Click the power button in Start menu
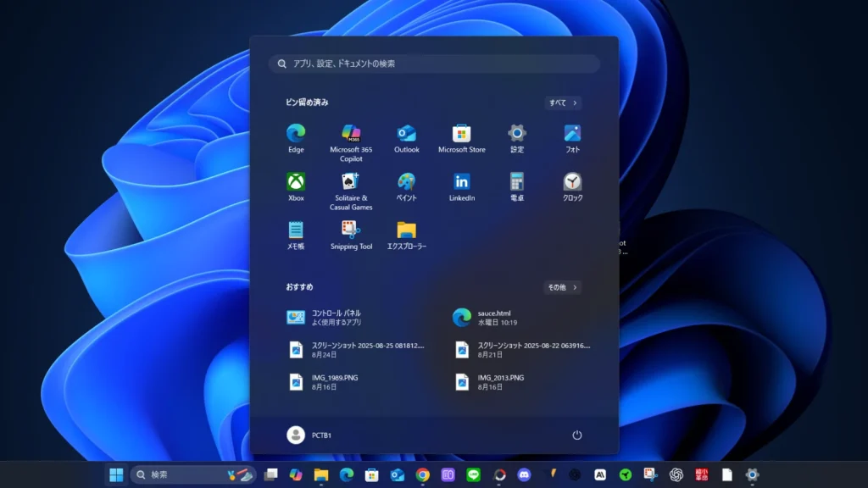Viewport: 868px width, 488px height. pyautogui.click(x=576, y=435)
